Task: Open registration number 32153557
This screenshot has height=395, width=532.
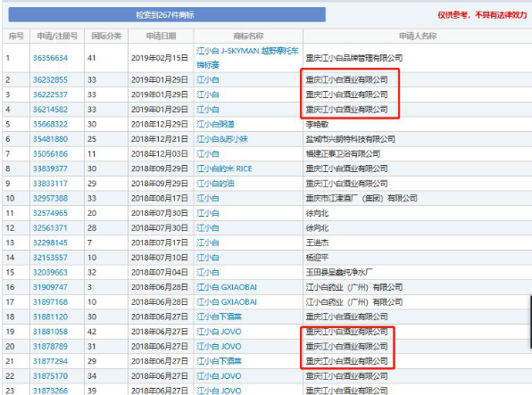Action: [x=50, y=258]
